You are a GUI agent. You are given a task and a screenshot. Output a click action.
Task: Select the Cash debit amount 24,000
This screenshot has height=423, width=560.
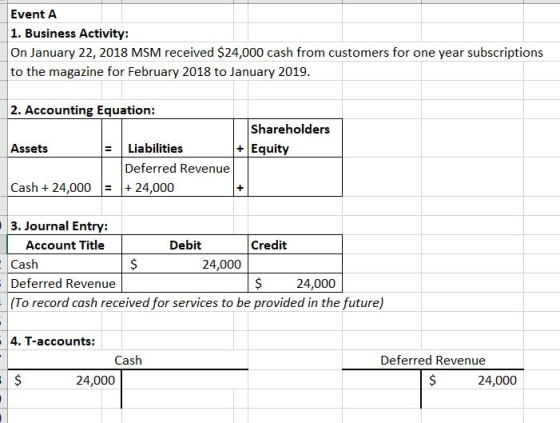coord(185,264)
